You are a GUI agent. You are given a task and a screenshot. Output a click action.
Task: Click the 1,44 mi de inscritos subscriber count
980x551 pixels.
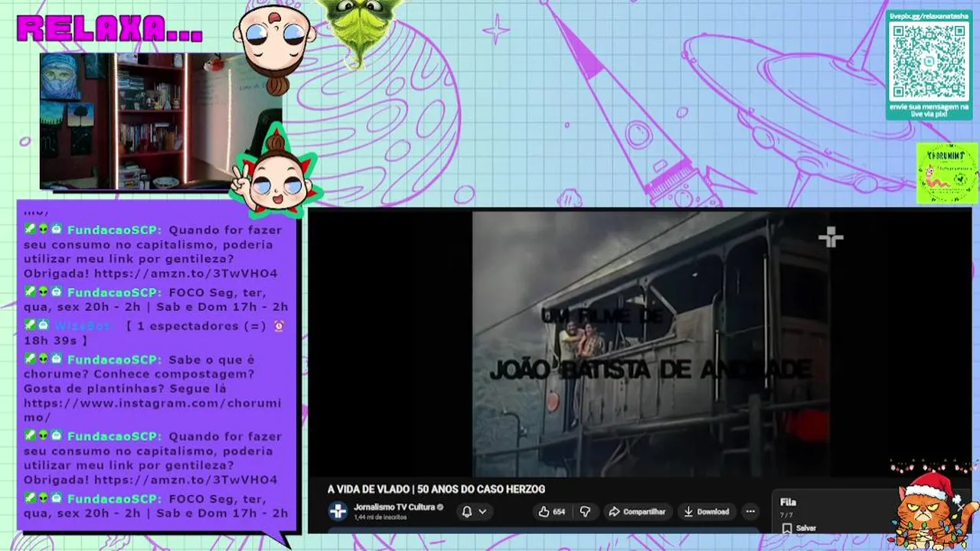click(380, 518)
